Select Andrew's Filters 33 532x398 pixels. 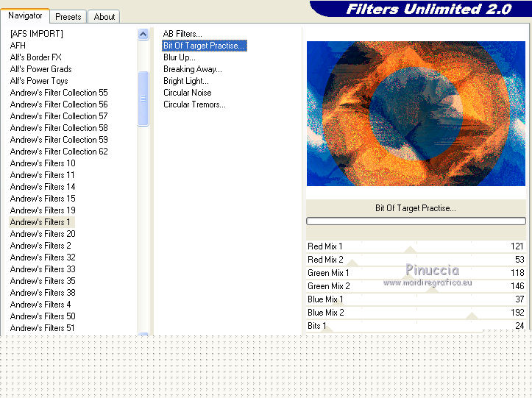tap(43, 269)
